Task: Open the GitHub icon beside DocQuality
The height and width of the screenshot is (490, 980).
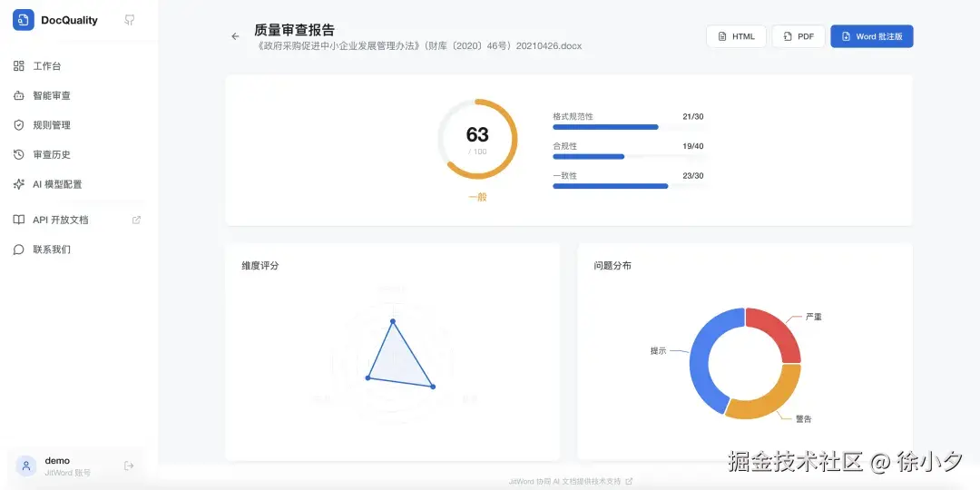Action: click(x=130, y=20)
